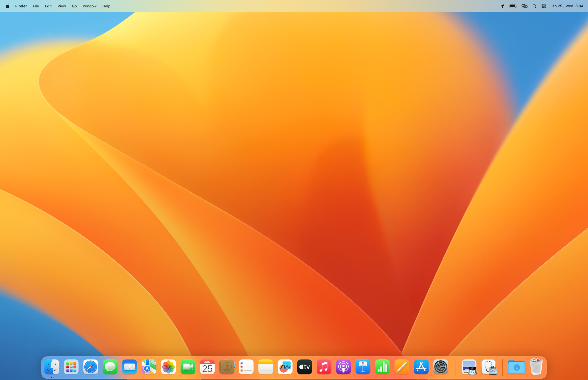This screenshot has height=380, width=588.
Task: Launch the Preview app icon
Action: 469,367
